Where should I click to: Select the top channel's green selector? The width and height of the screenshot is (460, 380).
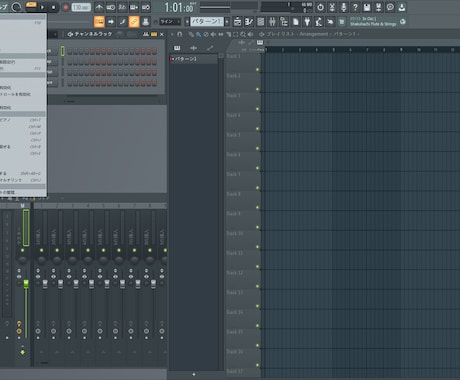pyautogui.click(x=62, y=51)
